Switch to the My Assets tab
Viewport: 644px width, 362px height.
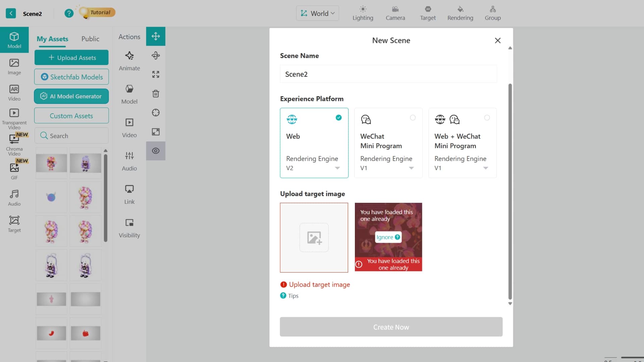tap(52, 39)
